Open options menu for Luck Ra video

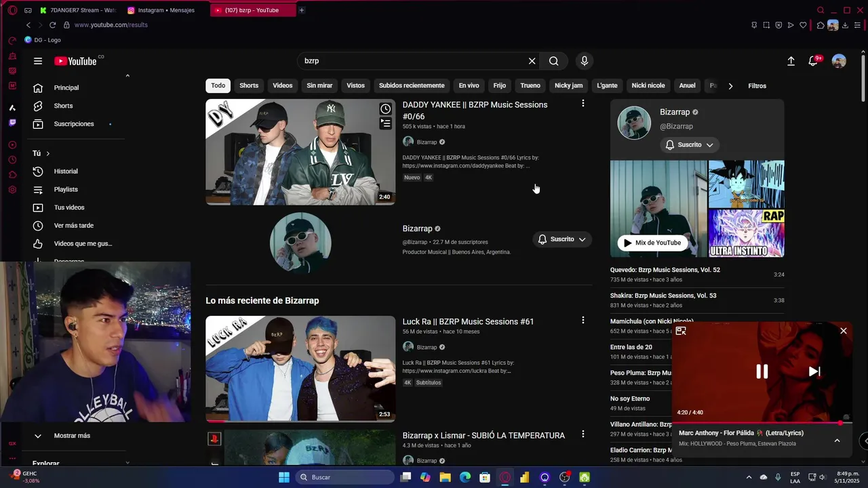583,320
